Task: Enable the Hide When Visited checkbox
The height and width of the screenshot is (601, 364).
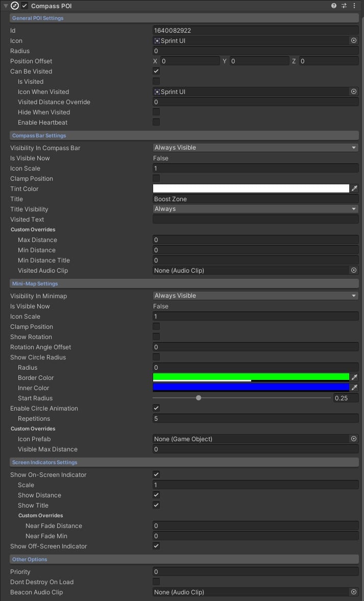Action: (x=156, y=112)
